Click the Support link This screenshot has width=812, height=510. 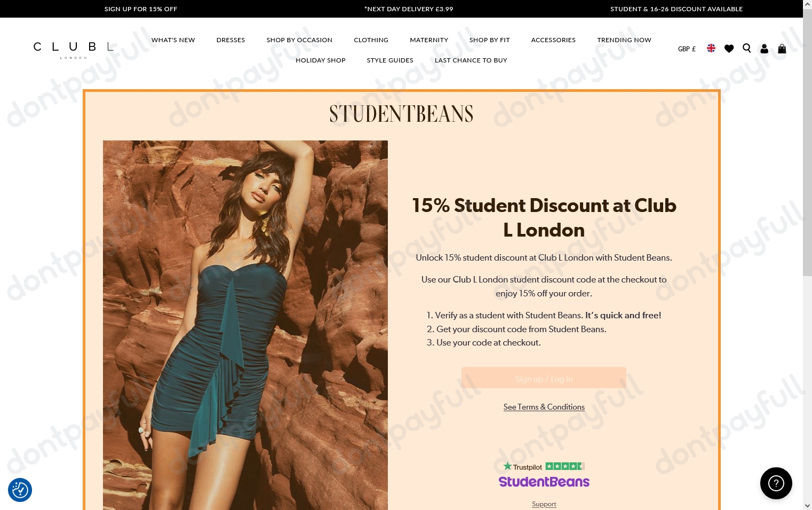[544, 504]
